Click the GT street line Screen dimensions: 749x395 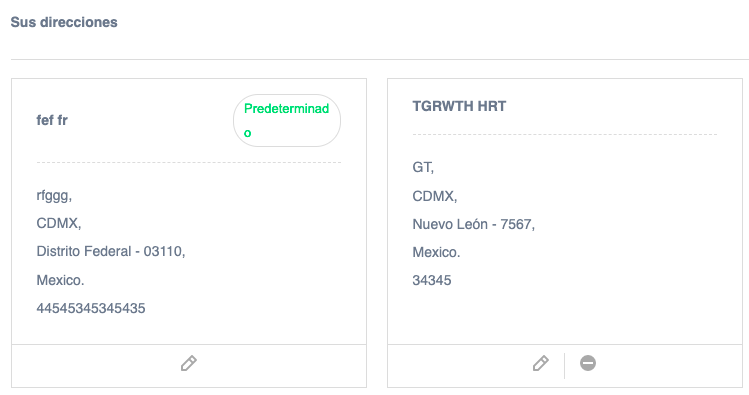point(423,167)
